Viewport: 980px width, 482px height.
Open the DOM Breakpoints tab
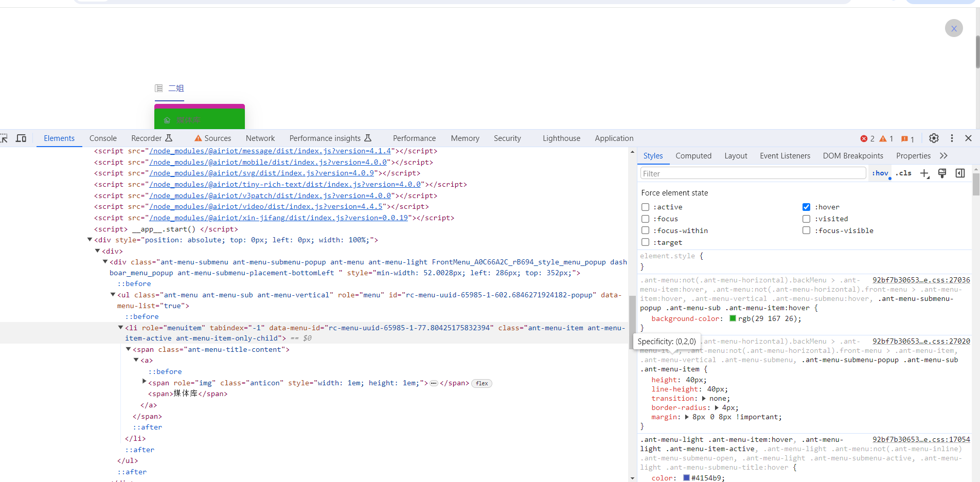pos(853,156)
